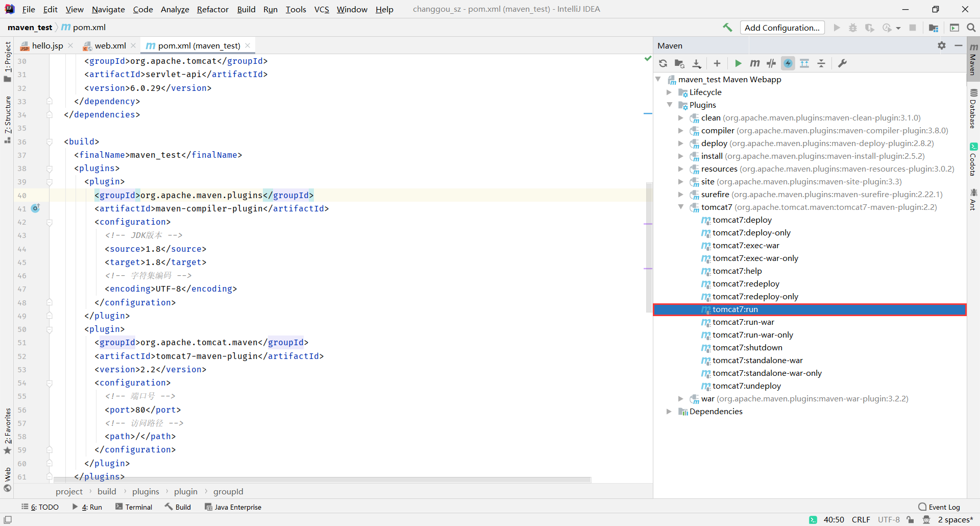Toggle Maven offline mode

click(771, 63)
